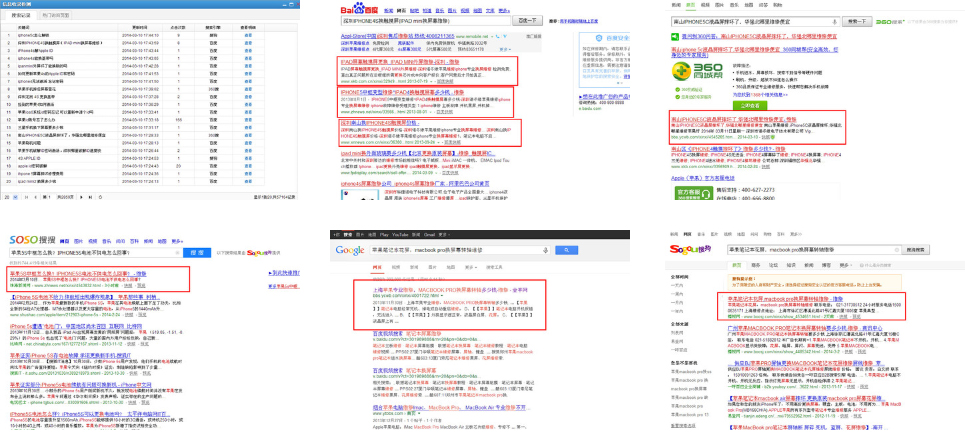Viewport: 965px width, 437px height.
Task: Open Gmail from Google's black top bar
Action: point(429,235)
